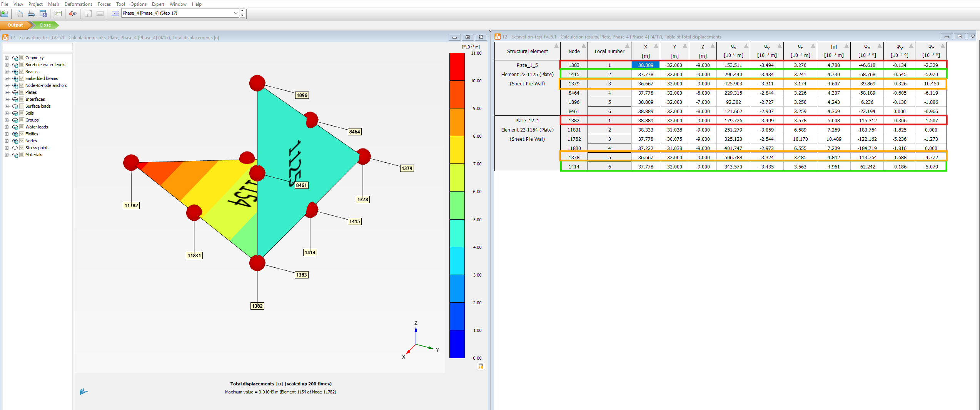Sort table by Local number column header

(x=609, y=51)
